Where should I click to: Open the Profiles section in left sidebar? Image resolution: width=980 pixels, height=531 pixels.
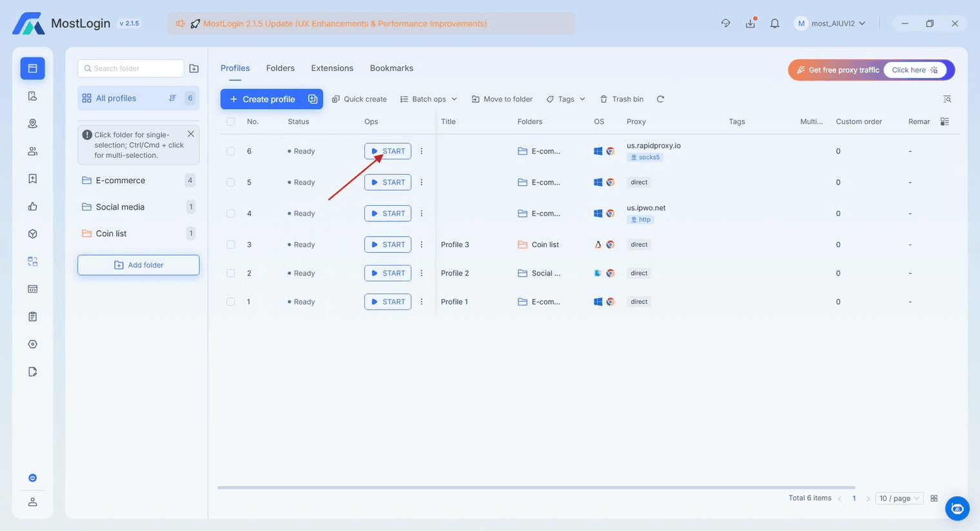click(32, 68)
